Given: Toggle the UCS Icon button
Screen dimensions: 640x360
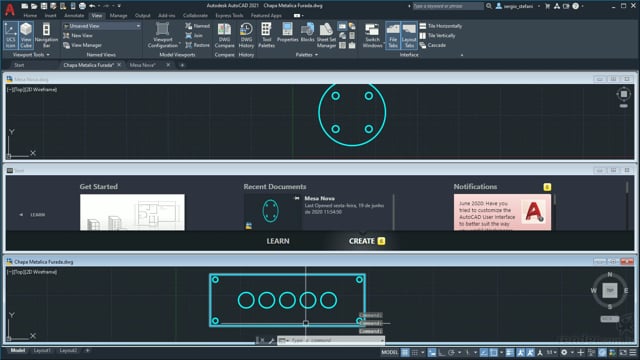Looking at the screenshot, I should (11, 35).
